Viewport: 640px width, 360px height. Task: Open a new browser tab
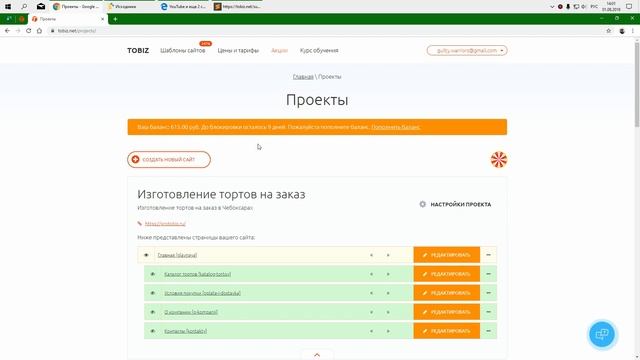[116, 19]
